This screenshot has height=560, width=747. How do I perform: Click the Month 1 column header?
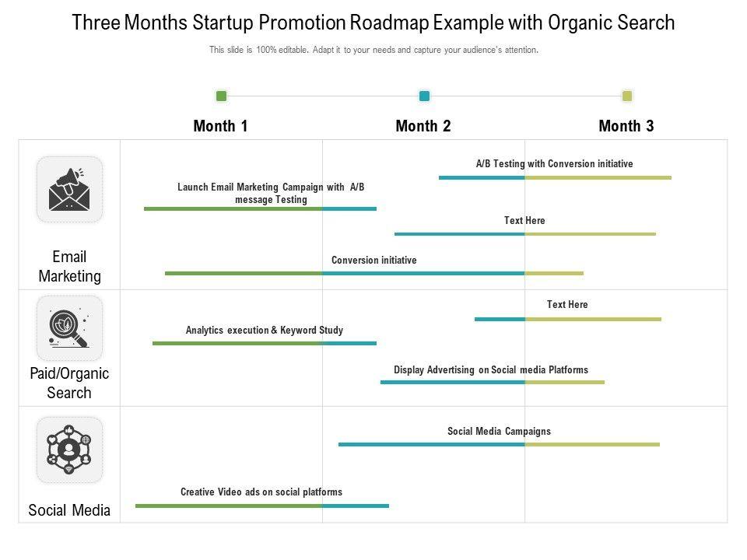point(220,126)
